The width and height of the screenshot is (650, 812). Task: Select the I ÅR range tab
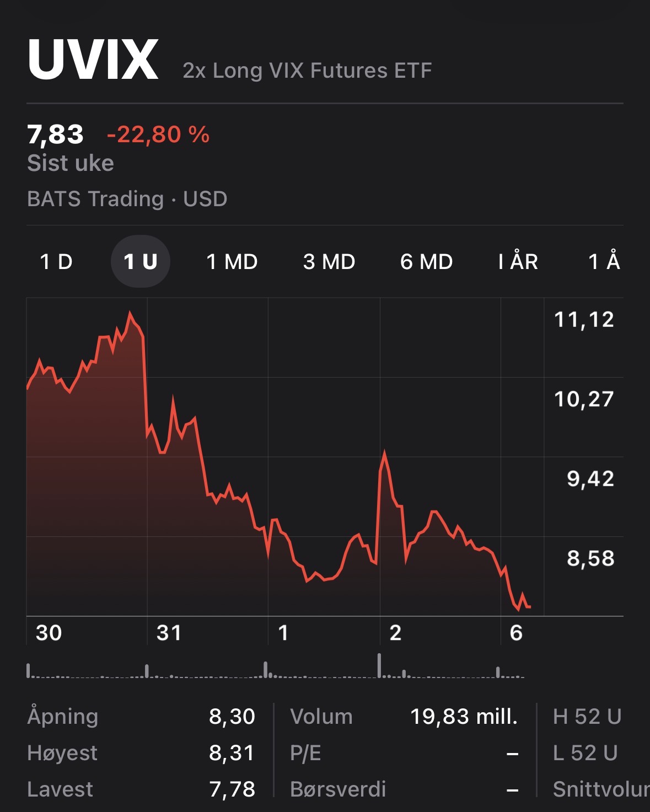[518, 261]
